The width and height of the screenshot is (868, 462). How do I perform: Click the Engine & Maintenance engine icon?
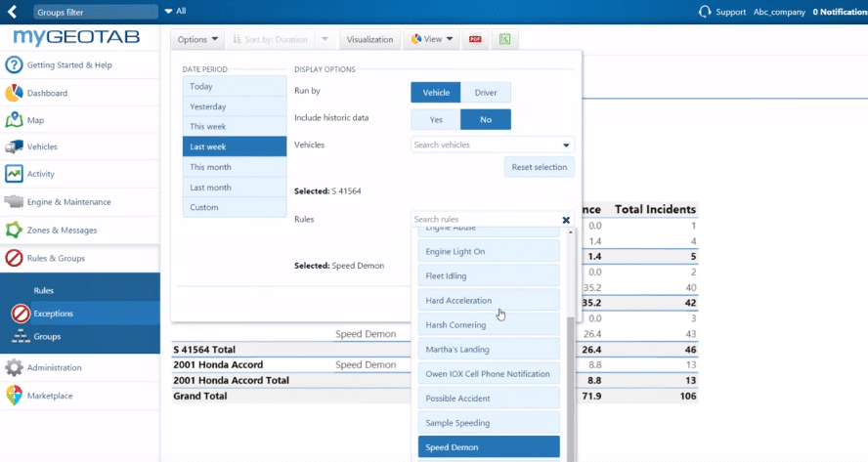click(x=14, y=201)
